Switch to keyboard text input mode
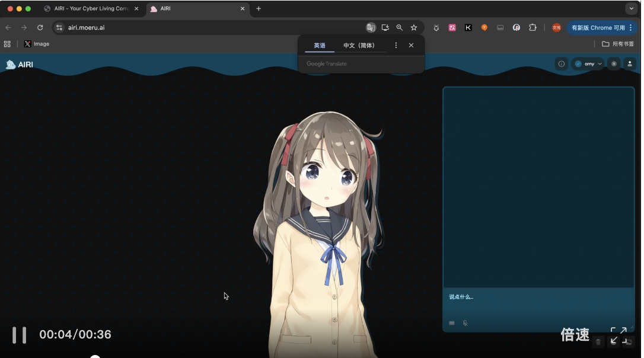 452,323
